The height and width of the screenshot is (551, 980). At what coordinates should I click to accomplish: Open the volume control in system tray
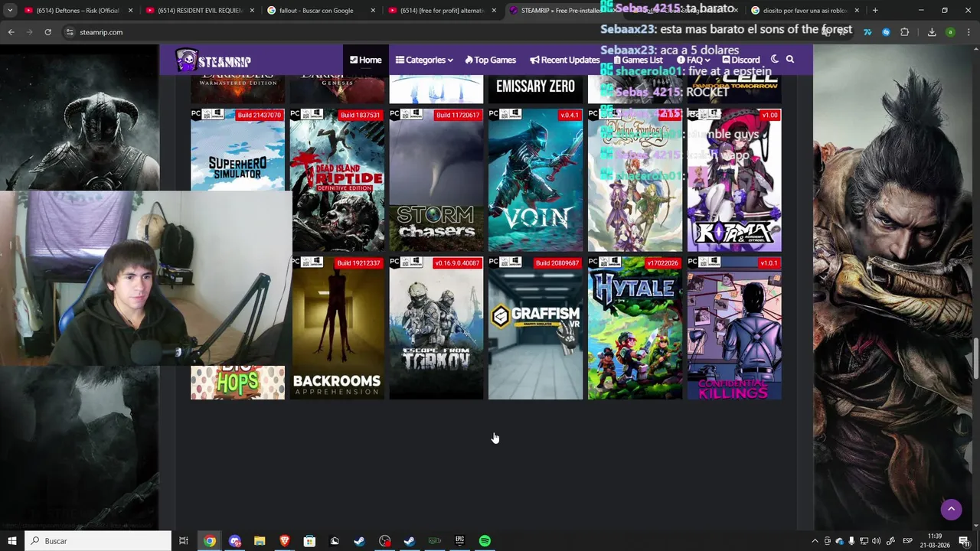(x=876, y=541)
